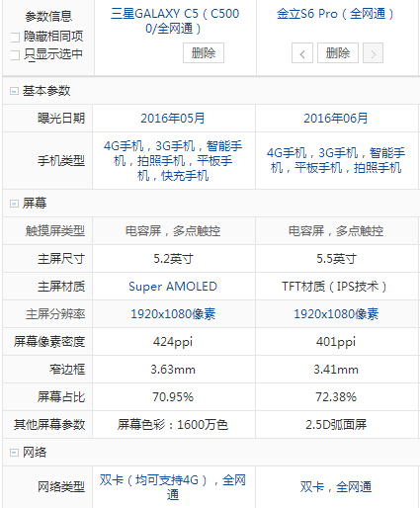Select the 屏幕占比 row label
Image resolution: width=420 pixels, height=508 pixels.
(x=61, y=397)
